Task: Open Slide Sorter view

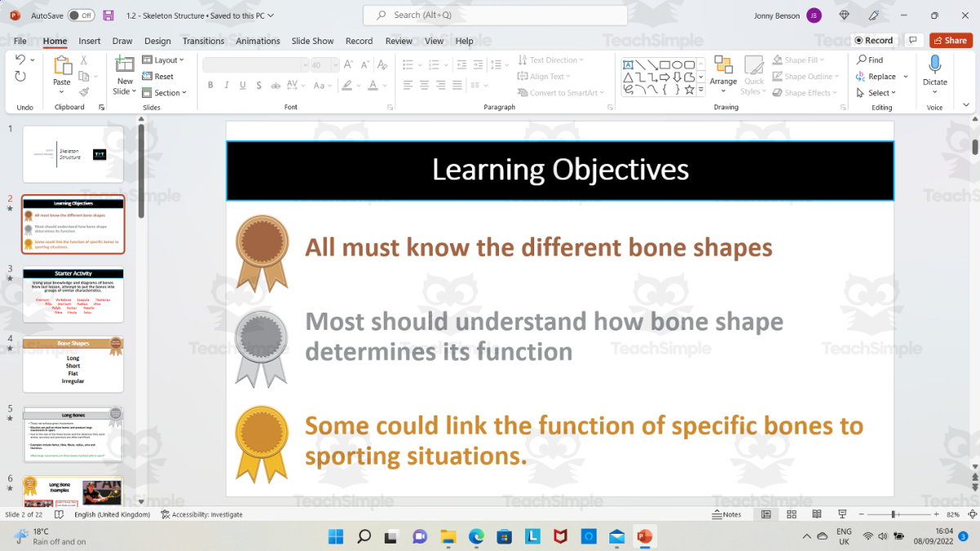Action: (x=791, y=514)
